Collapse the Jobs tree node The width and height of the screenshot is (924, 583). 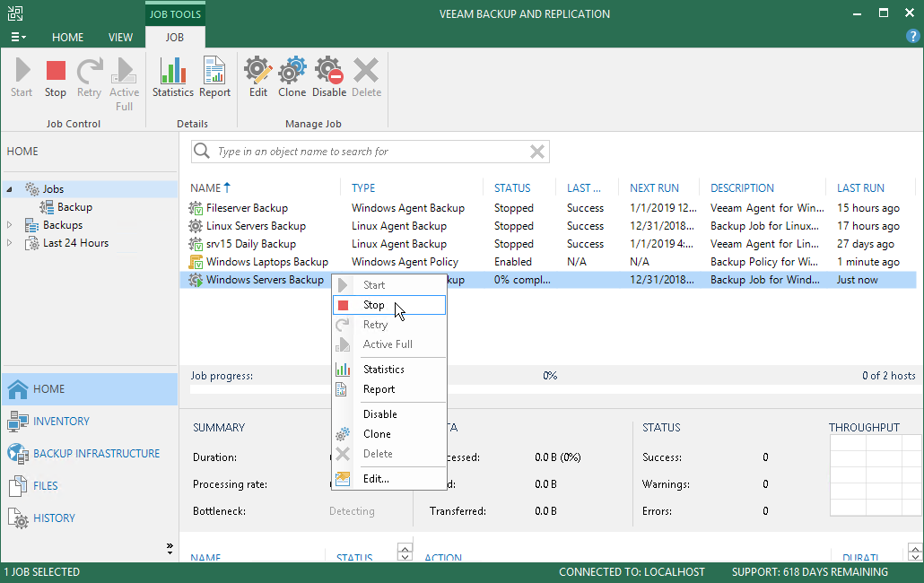(x=9, y=189)
